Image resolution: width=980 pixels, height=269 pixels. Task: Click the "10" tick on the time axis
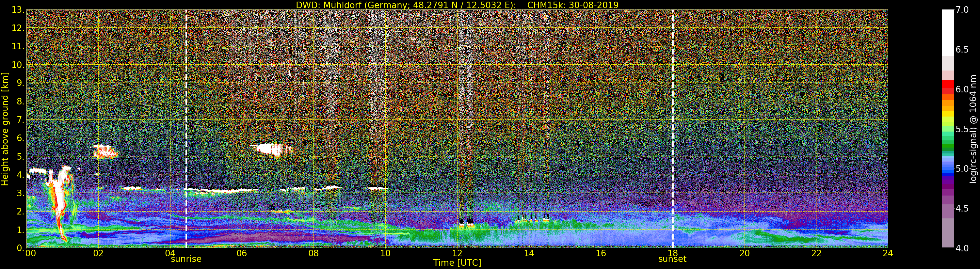(x=385, y=253)
